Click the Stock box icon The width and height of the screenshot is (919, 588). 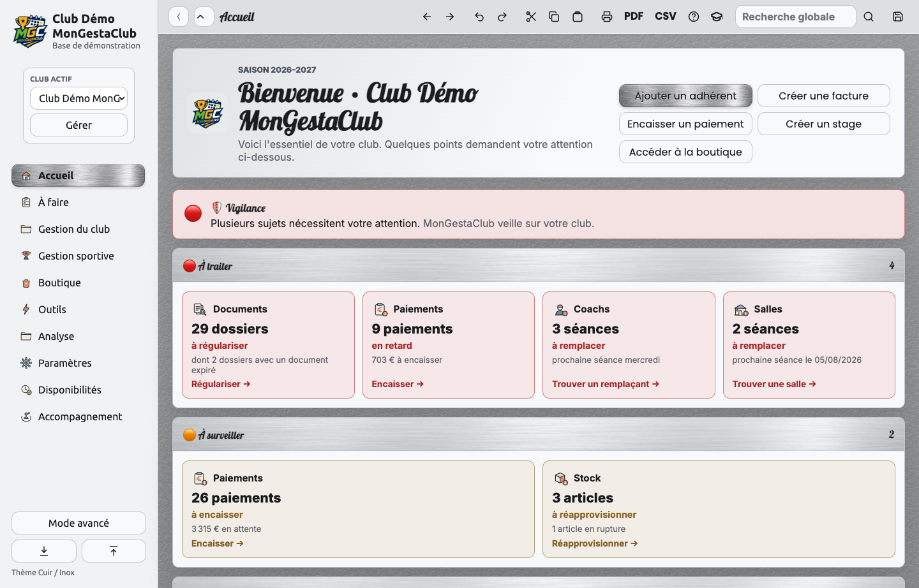click(561, 478)
